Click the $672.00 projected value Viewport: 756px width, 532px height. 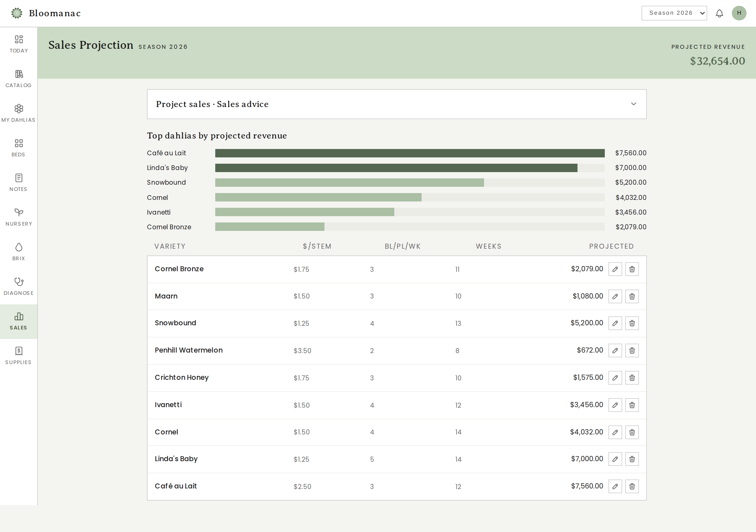(x=590, y=350)
